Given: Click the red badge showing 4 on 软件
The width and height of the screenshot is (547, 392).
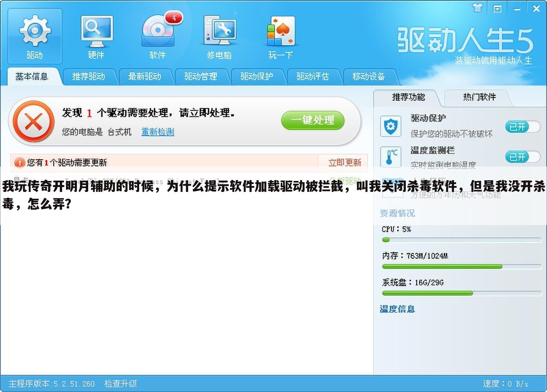Looking at the screenshot, I should pos(174,18).
